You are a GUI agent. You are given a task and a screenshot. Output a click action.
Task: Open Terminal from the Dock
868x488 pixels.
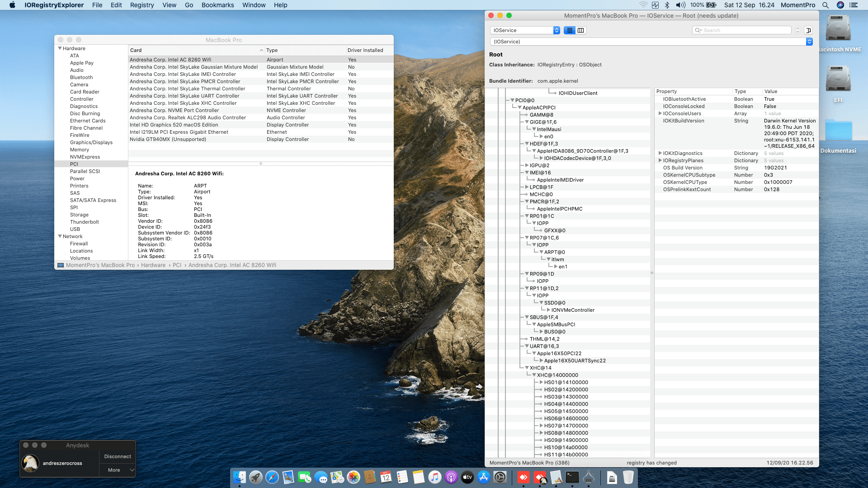pyautogui.click(x=572, y=477)
